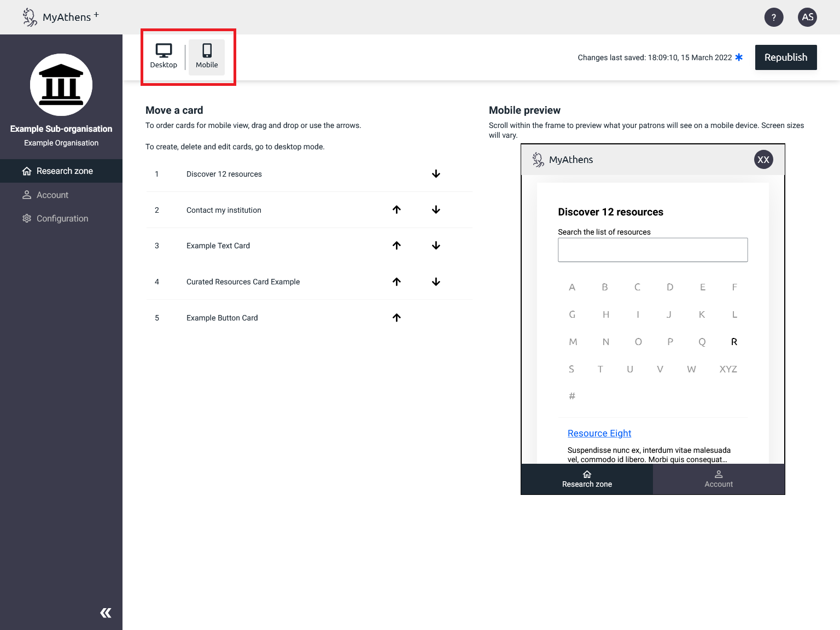Click the resource search input field

(652, 250)
